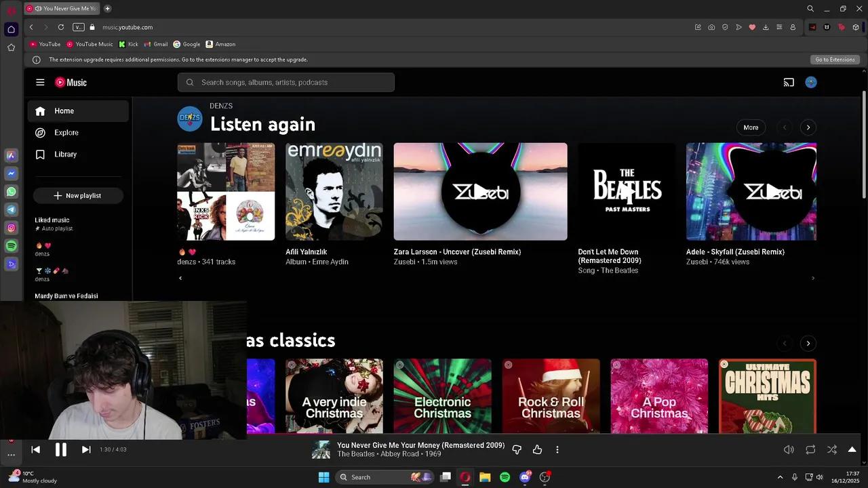The height and width of the screenshot is (488, 868).
Task: Play Zara Larsson - Uncover (Zusebi Remix) thumbnail
Action: pyautogui.click(x=480, y=191)
